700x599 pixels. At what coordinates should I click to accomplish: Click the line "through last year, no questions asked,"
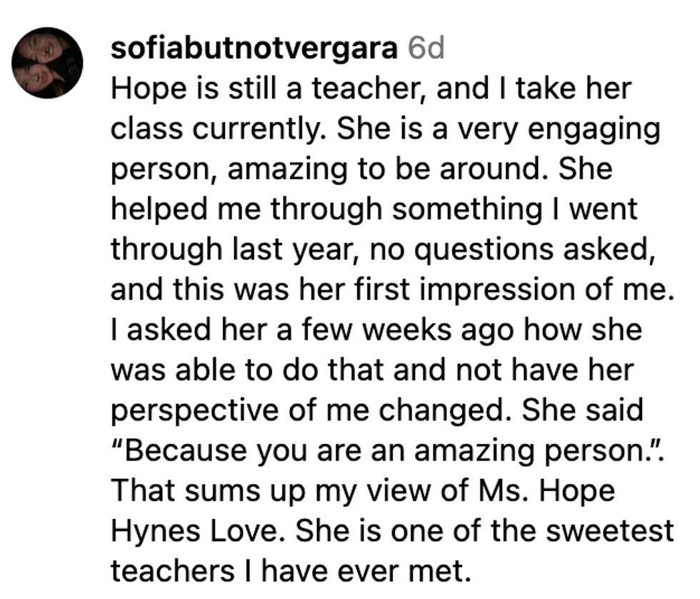coord(383,249)
